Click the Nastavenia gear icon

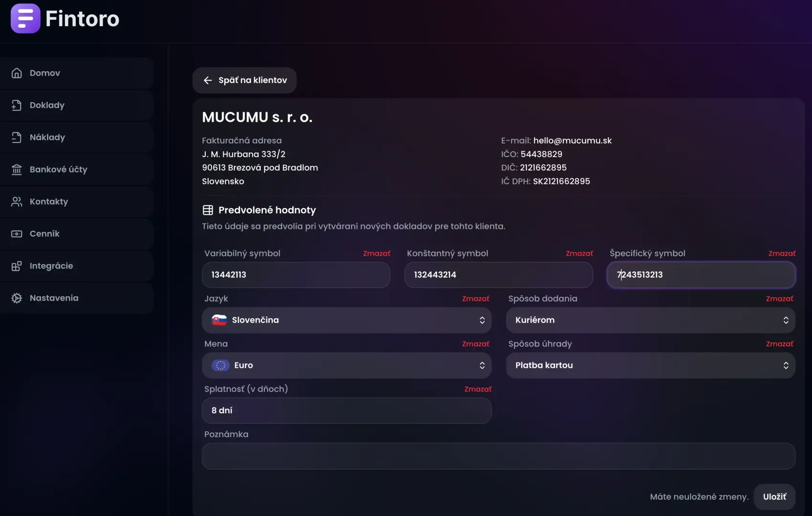pos(17,298)
